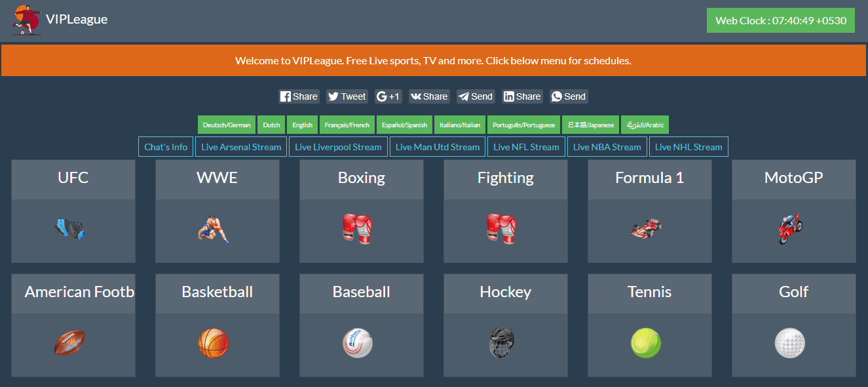Click the Golf ball icon
Viewport: 868px width, 387px height.
pyautogui.click(x=790, y=343)
